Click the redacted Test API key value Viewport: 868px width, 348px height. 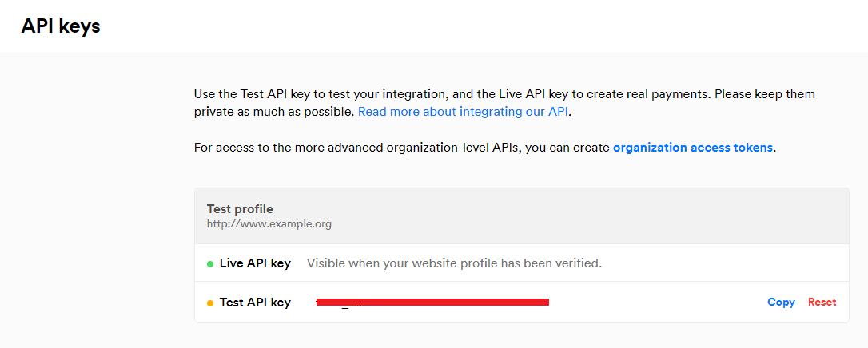coord(432,302)
